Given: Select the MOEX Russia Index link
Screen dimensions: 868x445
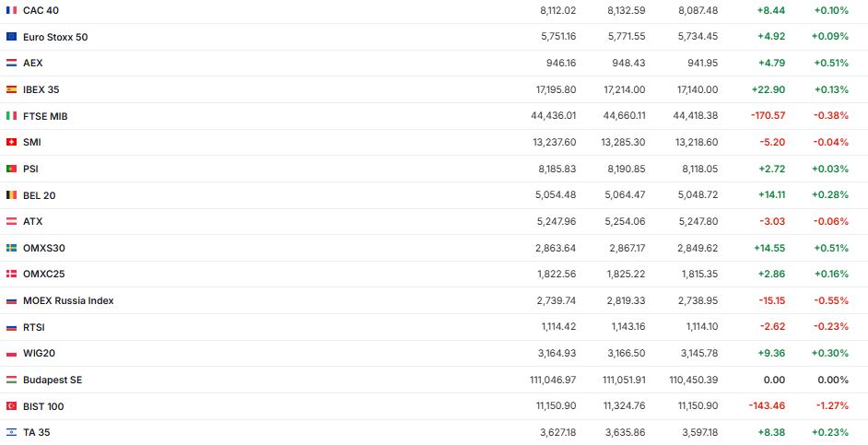Looking at the screenshot, I should point(68,300).
